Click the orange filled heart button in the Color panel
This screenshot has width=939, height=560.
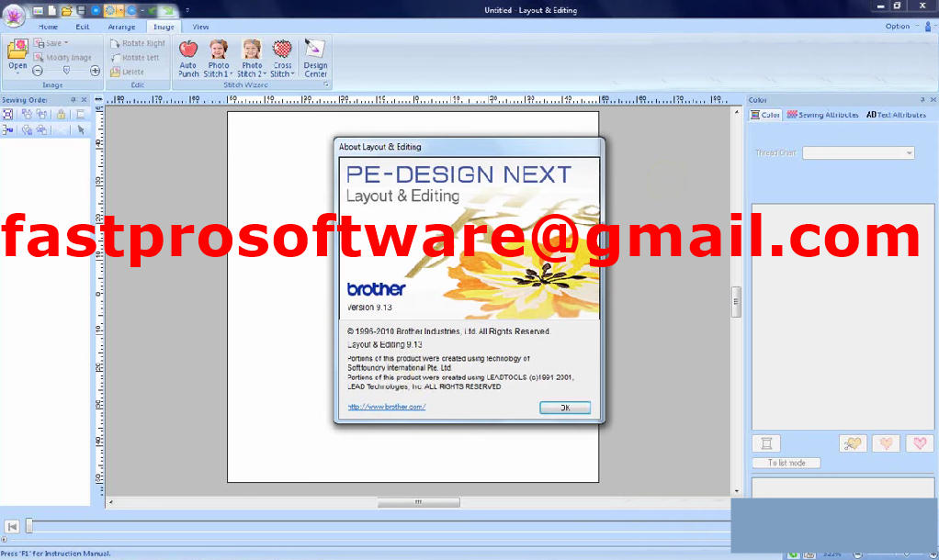point(887,443)
